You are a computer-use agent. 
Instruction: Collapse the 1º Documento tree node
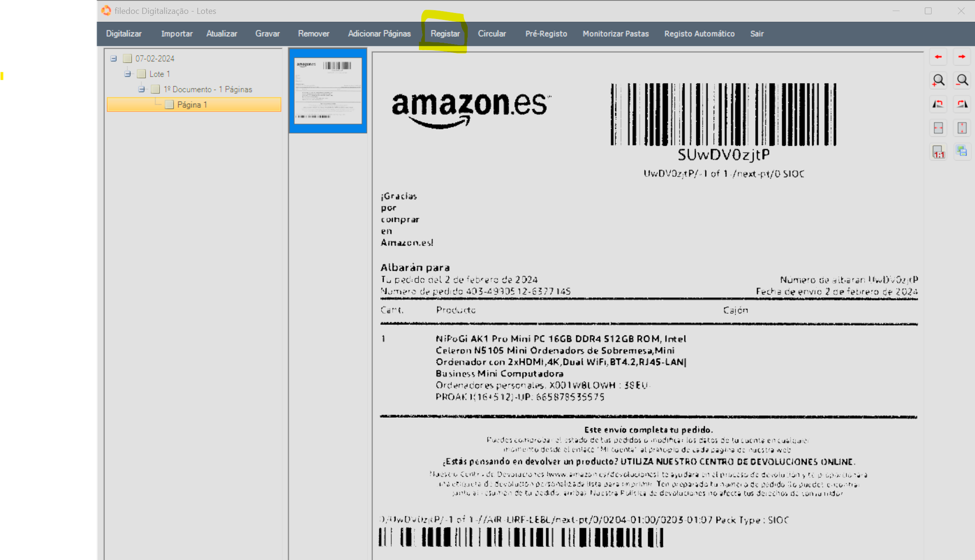click(x=141, y=89)
